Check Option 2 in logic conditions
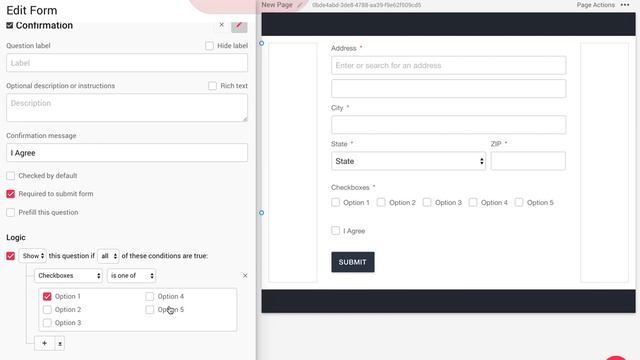The height and width of the screenshot is (360, 640). [x=47, y=309]
